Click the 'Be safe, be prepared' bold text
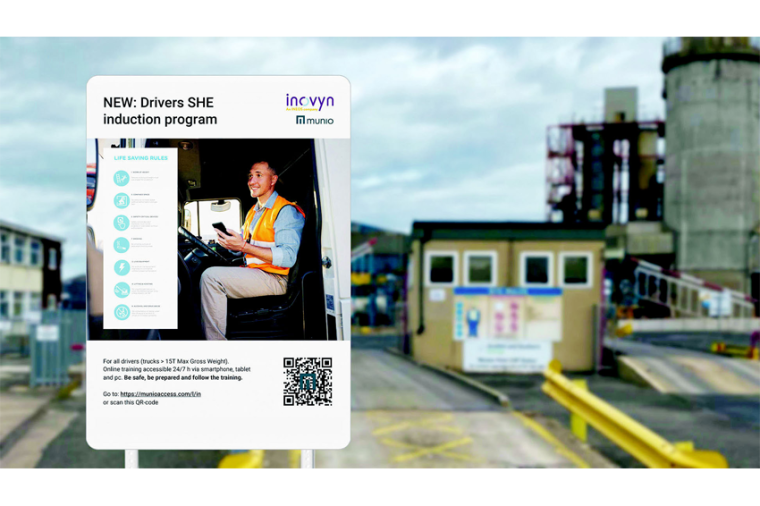Viewport: 760px width, 506px height. (183, 378)
